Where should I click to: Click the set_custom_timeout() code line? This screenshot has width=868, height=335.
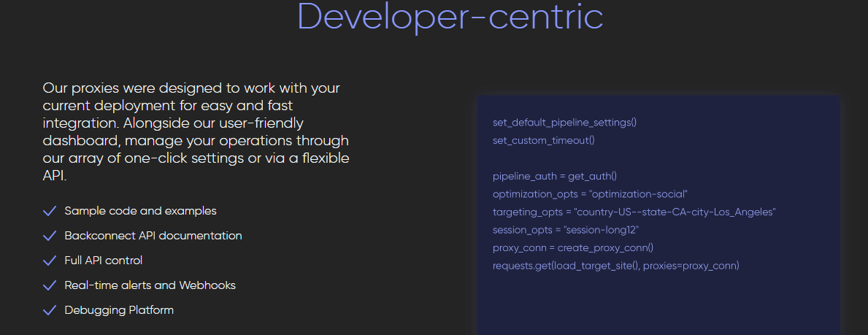[x=543, y=140]
